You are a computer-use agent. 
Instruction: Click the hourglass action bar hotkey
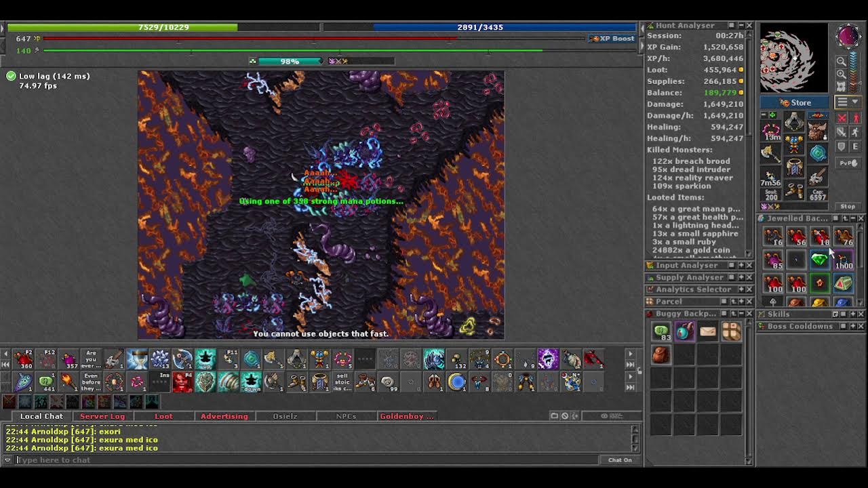137,359
